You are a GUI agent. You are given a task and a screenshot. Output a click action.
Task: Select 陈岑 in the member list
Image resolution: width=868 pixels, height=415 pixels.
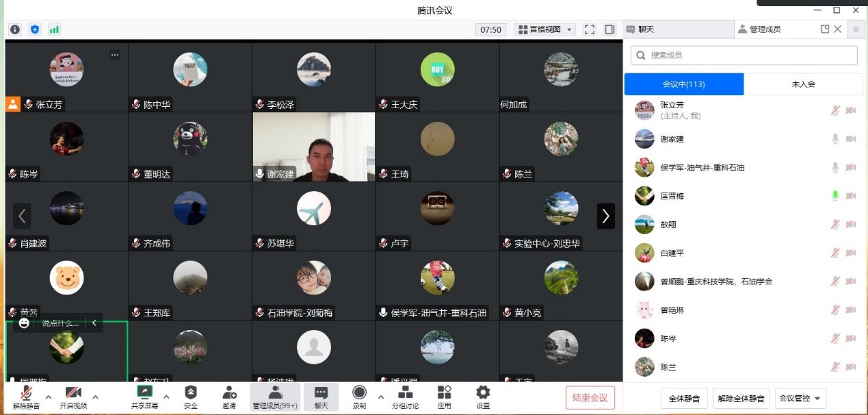point(744,338)
